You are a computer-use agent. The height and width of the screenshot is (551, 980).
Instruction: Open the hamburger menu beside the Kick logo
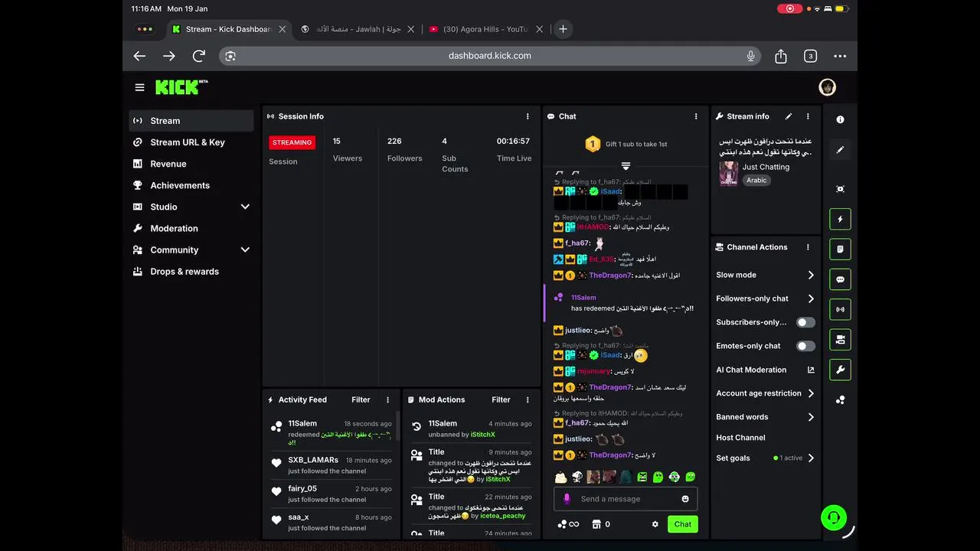pos(139,87)
